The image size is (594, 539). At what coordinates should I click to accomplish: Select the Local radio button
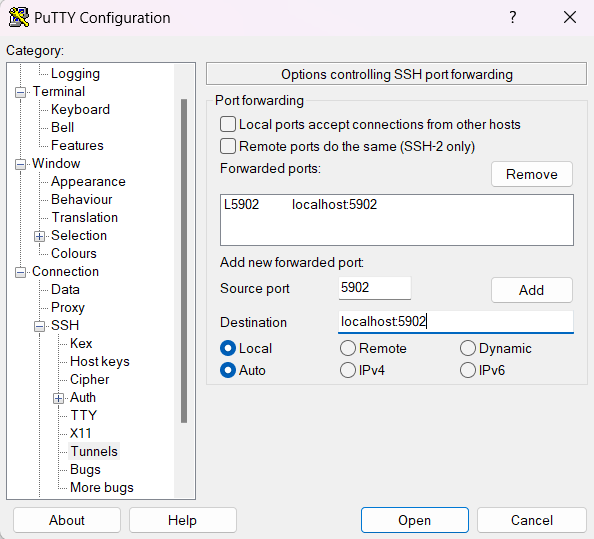tap(228, 348)
